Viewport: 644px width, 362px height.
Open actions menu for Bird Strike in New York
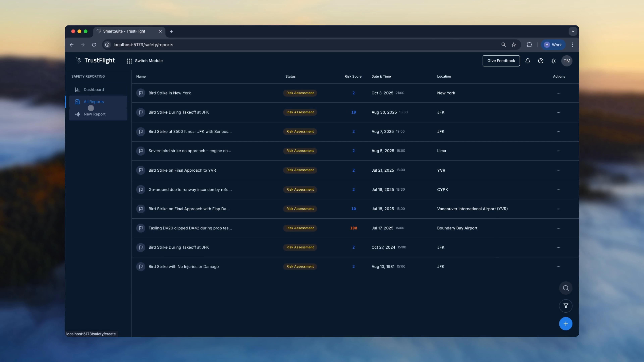coord(558,93)
